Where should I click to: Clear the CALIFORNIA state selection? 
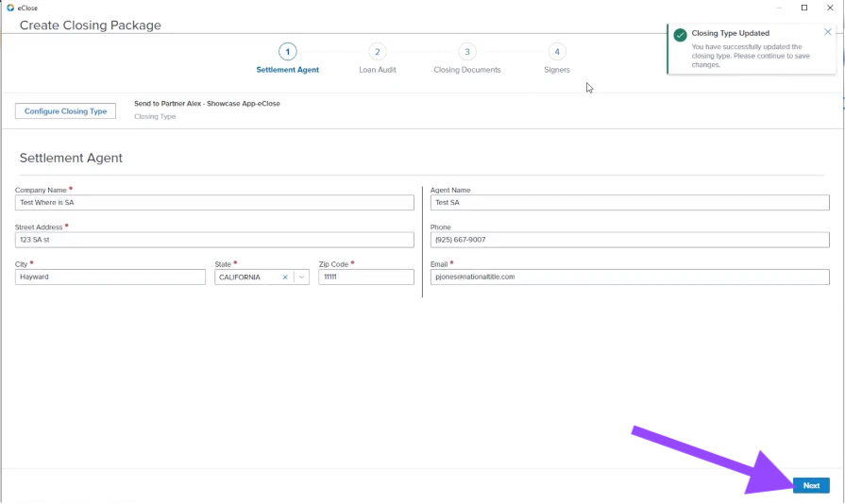[285, 277]
